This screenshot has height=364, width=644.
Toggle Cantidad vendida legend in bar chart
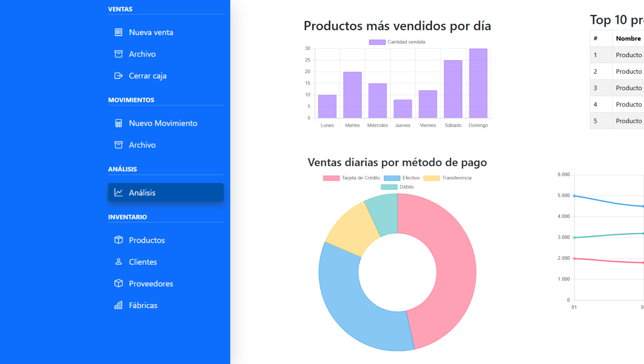click(397, 42)
